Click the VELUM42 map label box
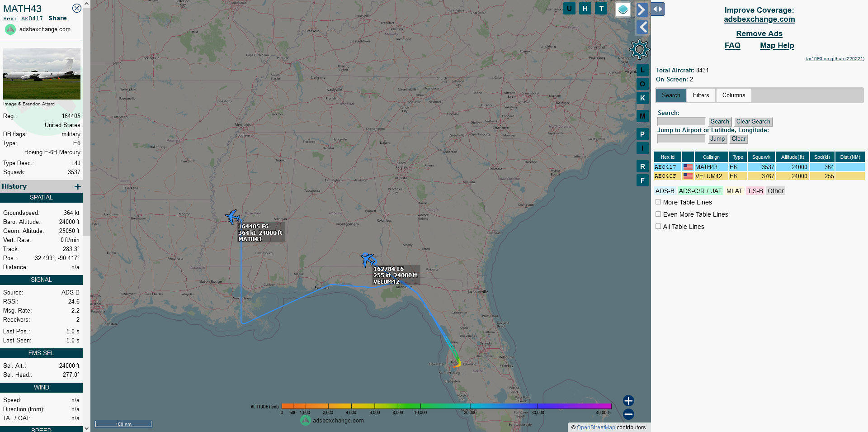The image size is (868, 432). click(396, 275)
